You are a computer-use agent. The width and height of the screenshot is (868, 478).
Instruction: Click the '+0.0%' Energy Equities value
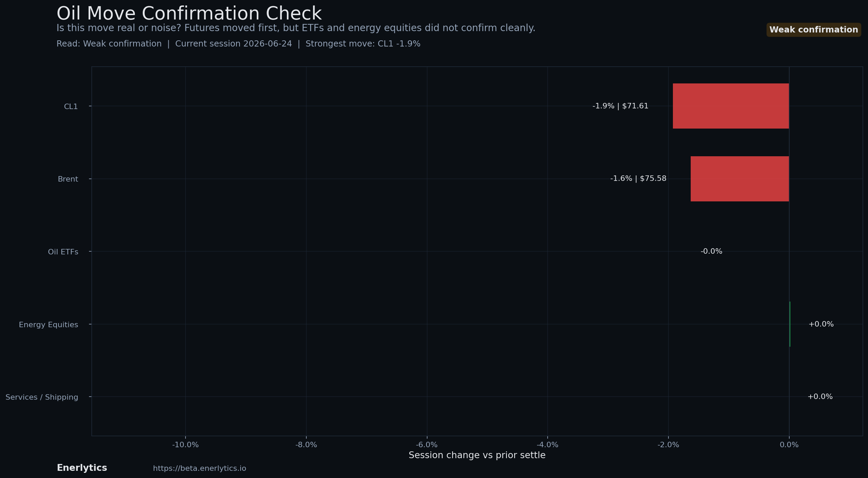[821, 324]
